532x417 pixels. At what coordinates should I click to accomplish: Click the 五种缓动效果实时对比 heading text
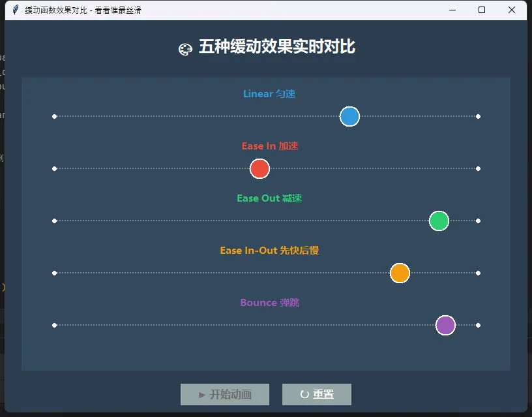[277, 48]
